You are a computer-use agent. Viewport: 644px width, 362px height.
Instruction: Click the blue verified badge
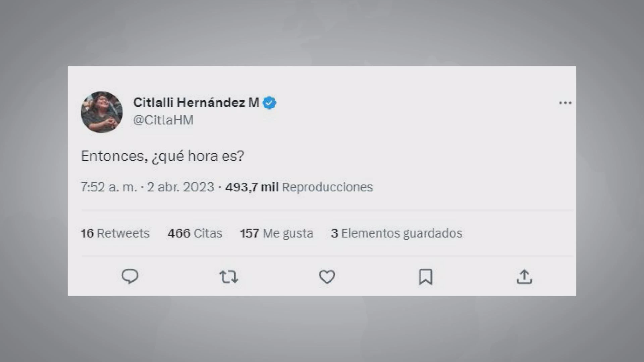(x=269, y=103)
